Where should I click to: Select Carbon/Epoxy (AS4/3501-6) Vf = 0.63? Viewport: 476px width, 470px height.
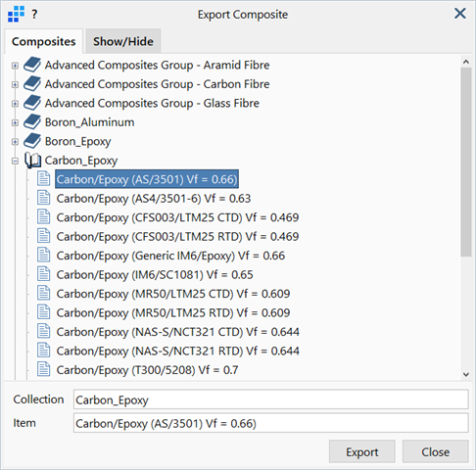coord(154,199)
